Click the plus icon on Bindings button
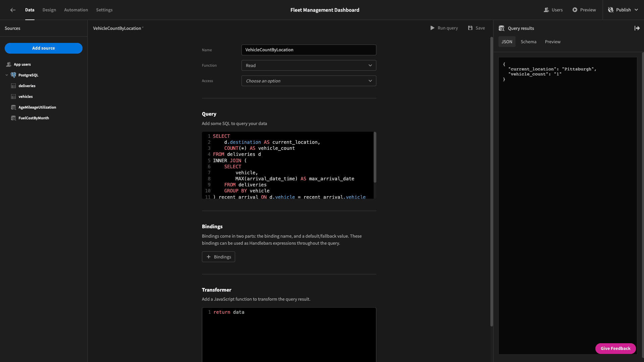Viewport: 644px width, 362px height. pyautogui.click(x=208, y=257)
